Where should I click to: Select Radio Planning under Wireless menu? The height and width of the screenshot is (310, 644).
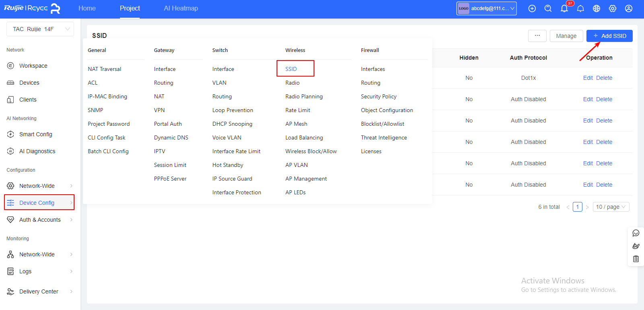pos(304,96)
